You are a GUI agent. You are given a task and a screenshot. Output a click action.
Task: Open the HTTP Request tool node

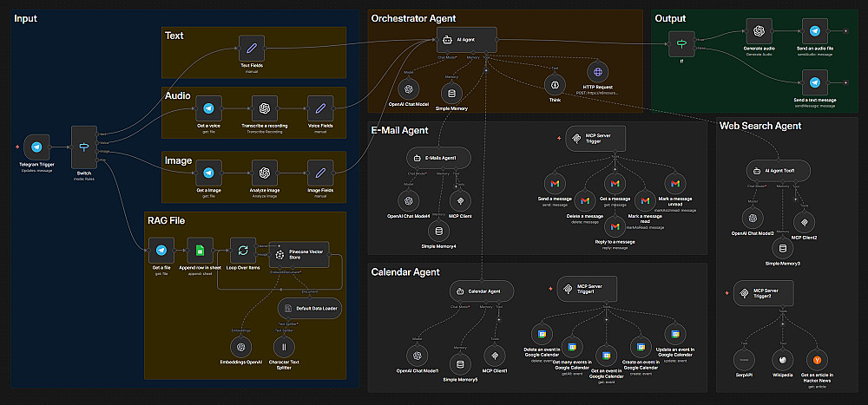coord(597,72)
